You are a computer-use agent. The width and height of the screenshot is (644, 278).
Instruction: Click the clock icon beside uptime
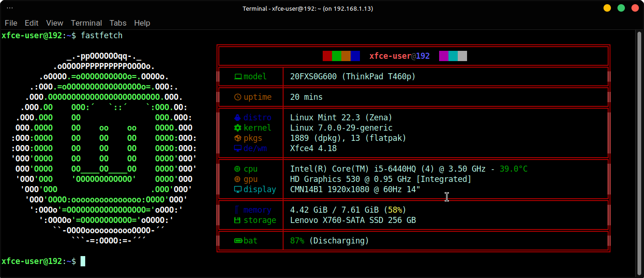[238, 97]
